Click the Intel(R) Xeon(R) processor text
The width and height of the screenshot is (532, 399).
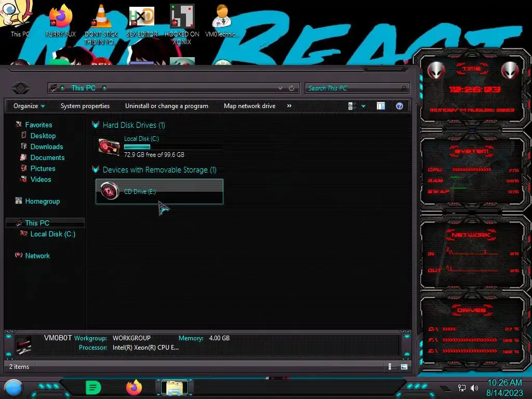pos(145,348)
